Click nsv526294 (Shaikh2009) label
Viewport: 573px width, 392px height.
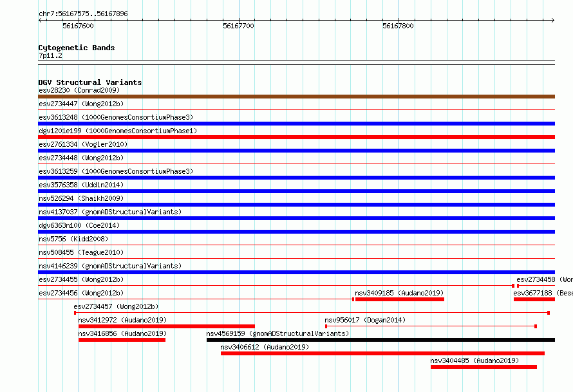[81, 198]
